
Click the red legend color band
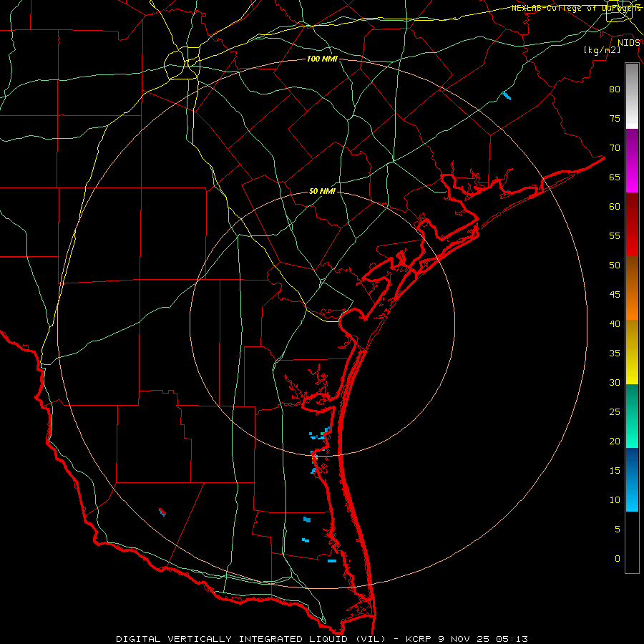[x=632, y=224]
